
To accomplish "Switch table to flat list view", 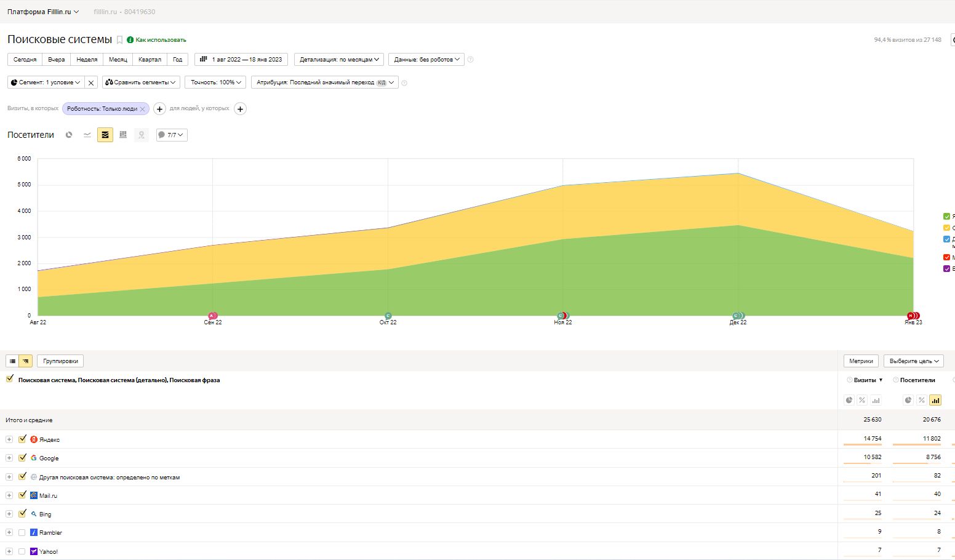I will (x=12, y=361).
